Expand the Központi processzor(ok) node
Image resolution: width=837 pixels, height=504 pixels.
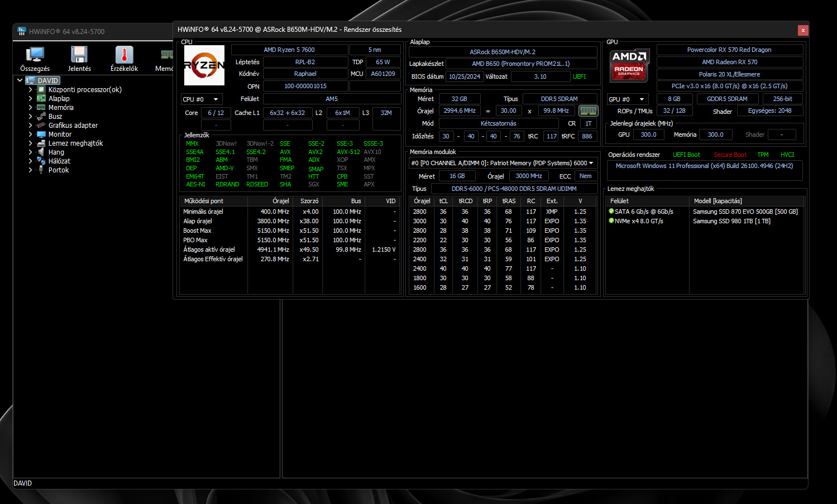30,89
